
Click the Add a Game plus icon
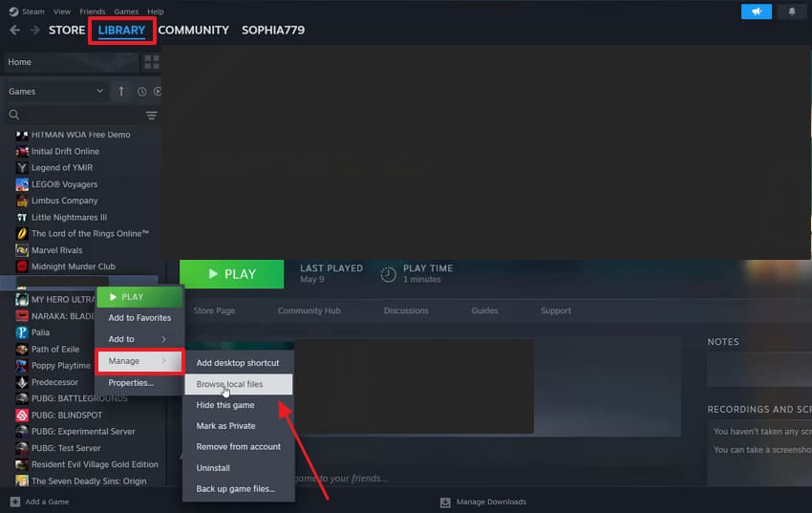tap(15, 502)
